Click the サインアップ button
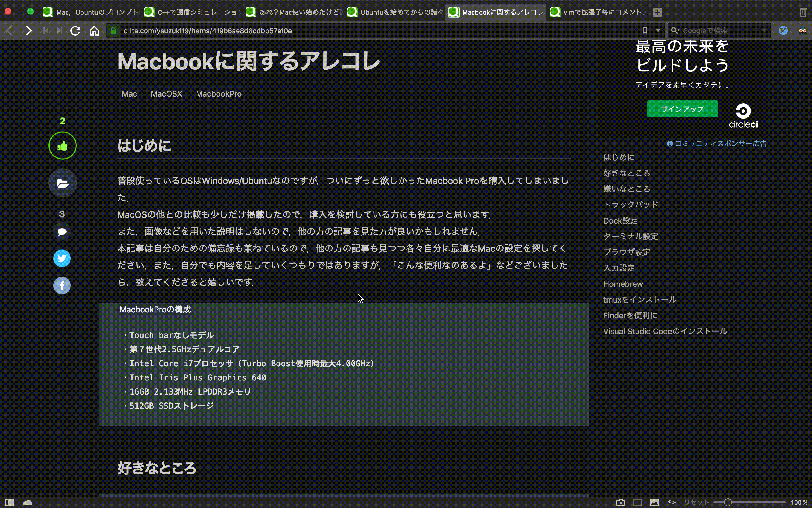Screen dimensions: 812x508 click(x=682, y=109)
